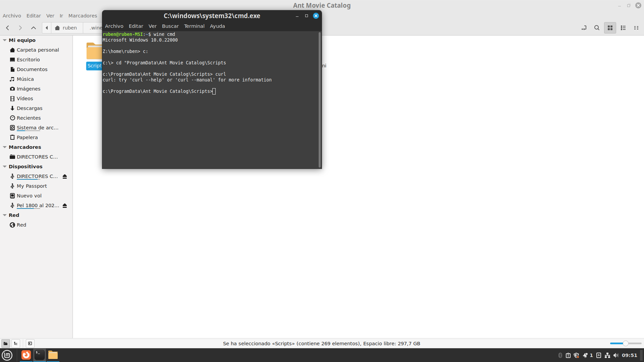The width and height of the screenshot is (644, 362).
Task: Open Editar menu in file manager
Action: pos(34,16)
